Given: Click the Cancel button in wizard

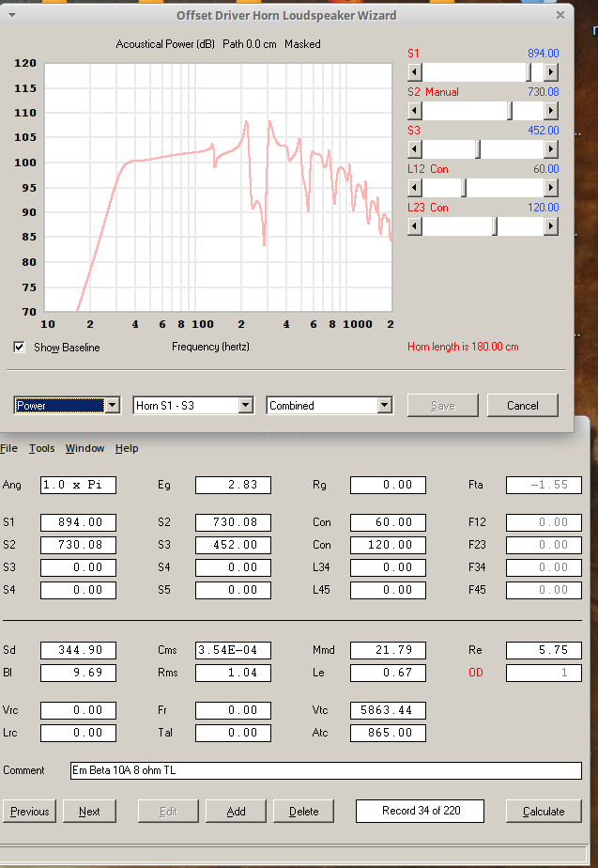Looking at the screenshot, I should click(x=523, y=405).
